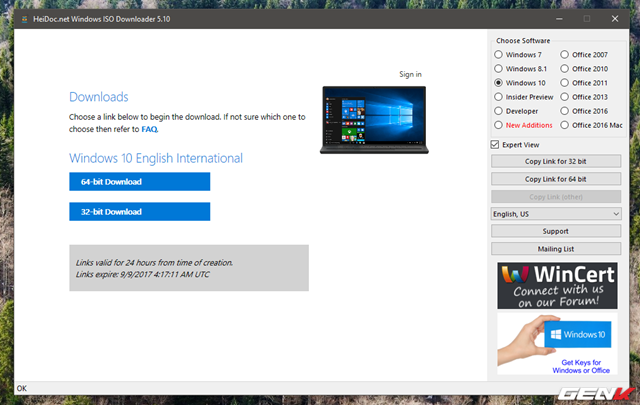The image size is (640, 405).
Task: Click the greyed Copy Link (other) button
Action: click(556, 197)
